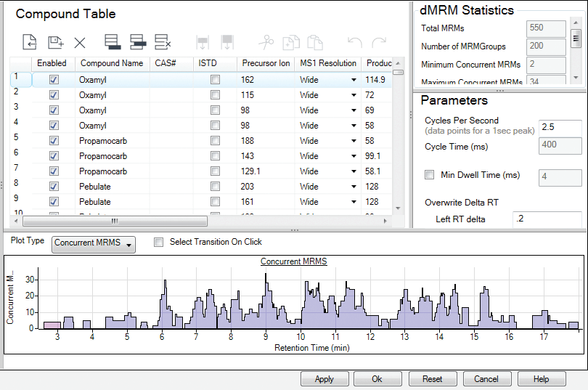588x390 pixels.
Task: Click the add compound icon
Action: (55, 42)
